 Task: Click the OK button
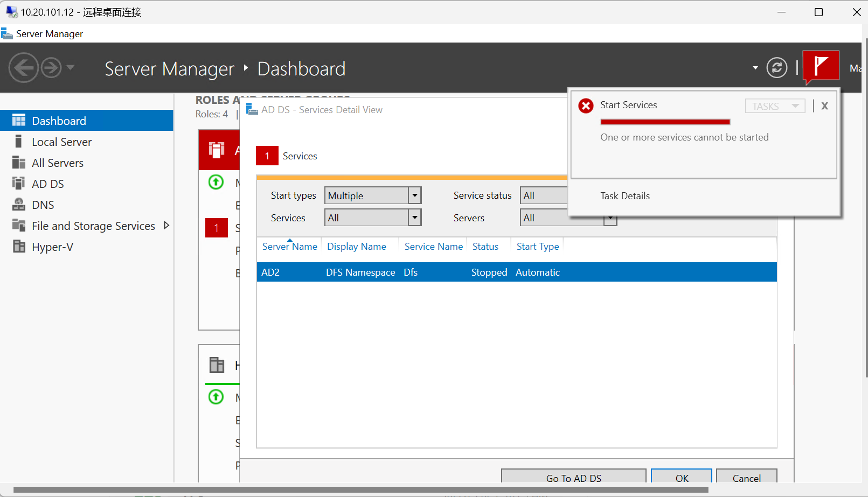(x=682, y=476)
